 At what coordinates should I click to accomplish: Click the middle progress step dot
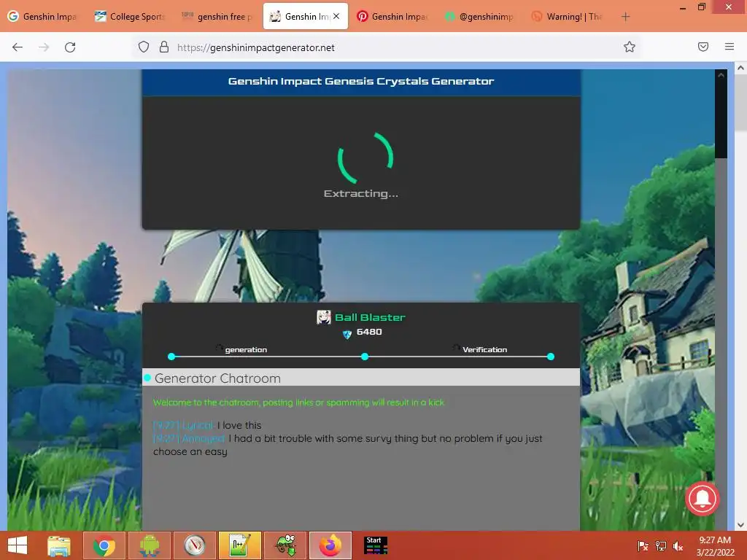pos(365,357)
